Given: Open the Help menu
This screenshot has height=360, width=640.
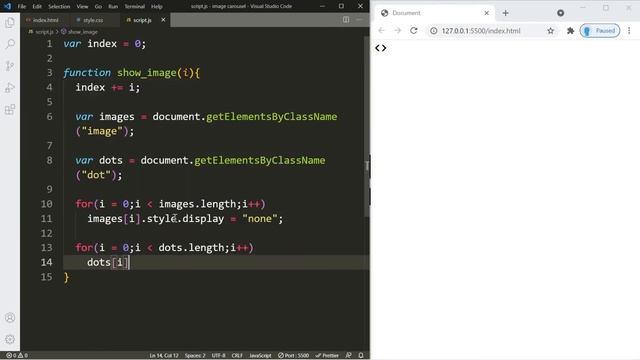Looking at the screenshot, I should pyautogui.click(x=157, y=7).
